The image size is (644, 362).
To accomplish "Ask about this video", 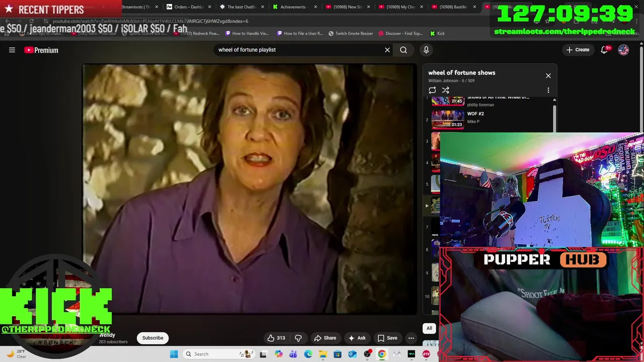I will (x=357, y=338).
